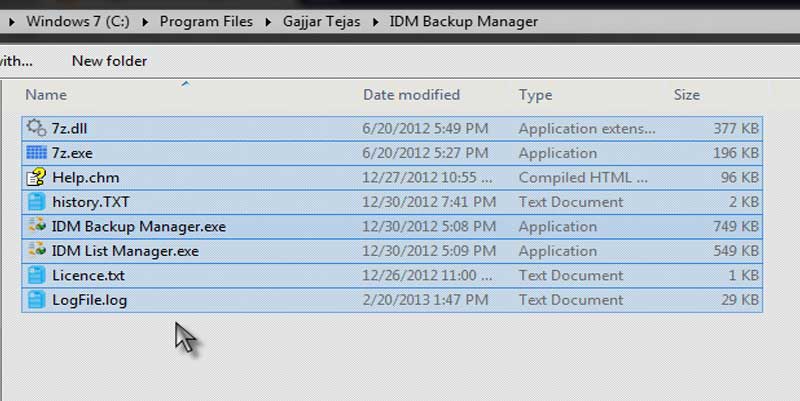This screenshot has height=401, width=800.
Task: Select IDM List Manager.exe file name
Action: point(125,251)
